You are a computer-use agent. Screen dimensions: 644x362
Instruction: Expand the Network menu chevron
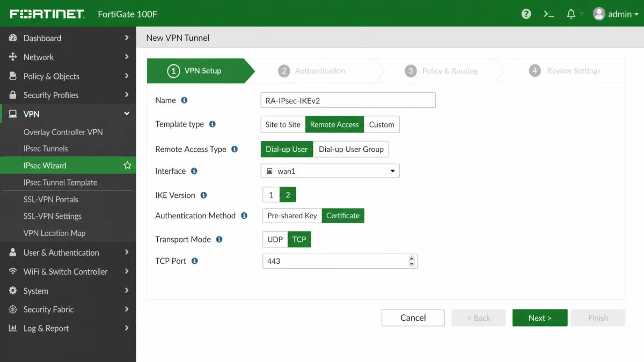pos(127,57)
